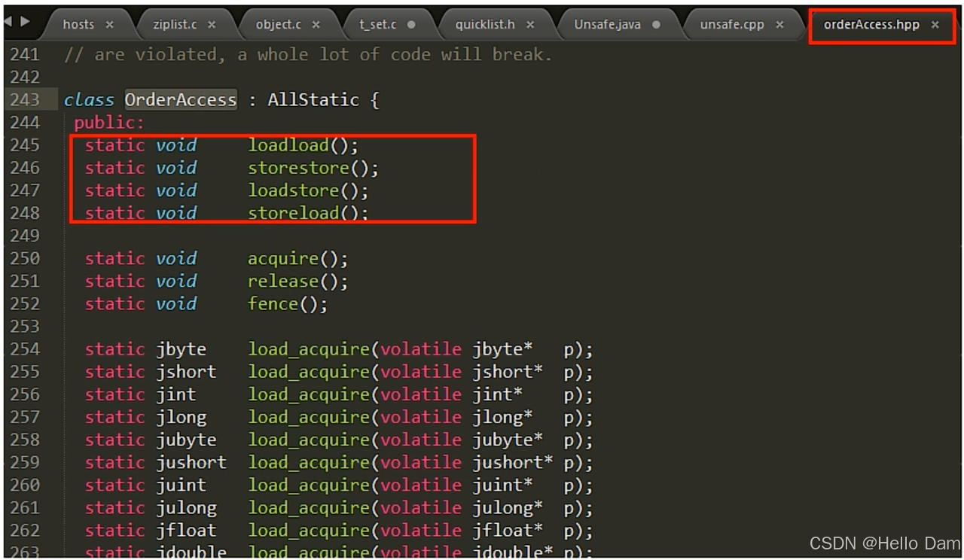This screenshot has width=964, height=560.
Task: Click the public: keyword
Action: point(109,122)
